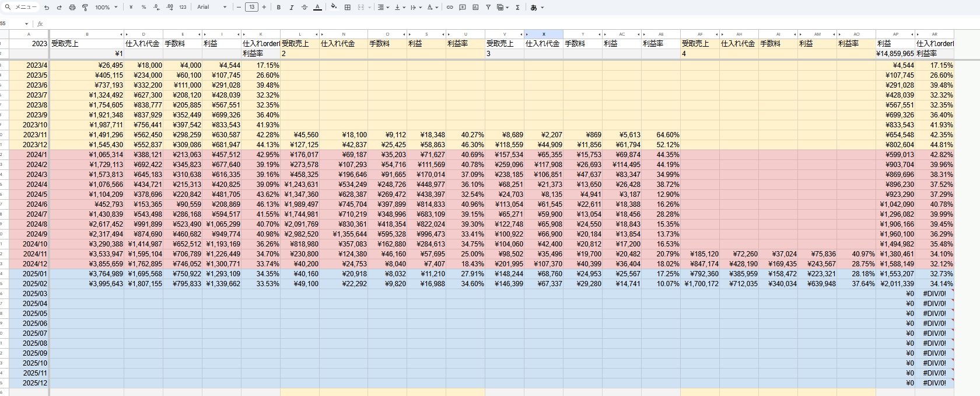
Task: Click the 2024/12 row label cell
Action: click(x=29, y=264)
